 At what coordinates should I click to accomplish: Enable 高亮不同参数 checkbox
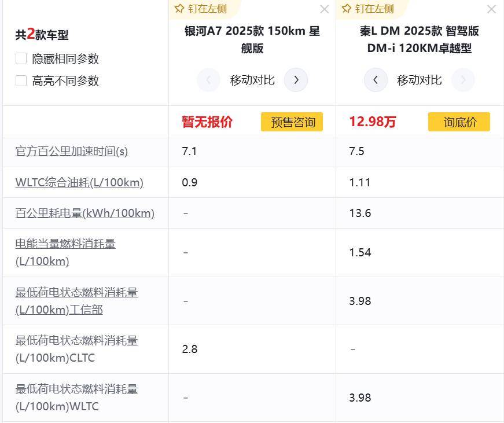coord(21,80)
